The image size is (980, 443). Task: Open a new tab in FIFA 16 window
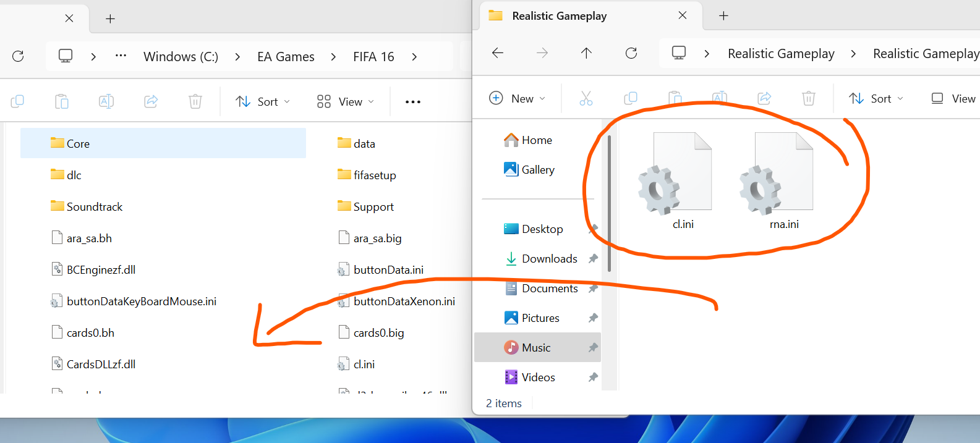point(110,19)
